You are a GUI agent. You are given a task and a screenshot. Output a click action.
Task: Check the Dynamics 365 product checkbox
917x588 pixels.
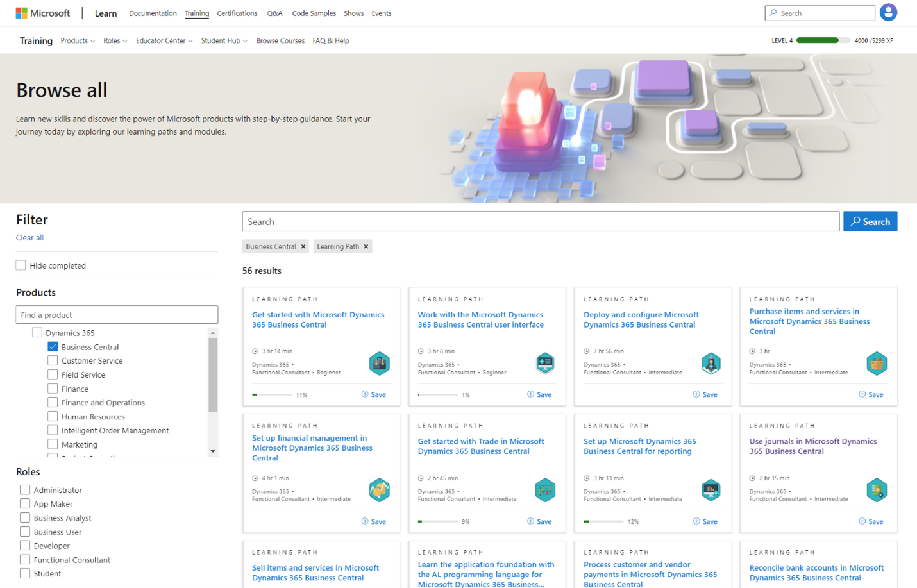coord(37,332)
